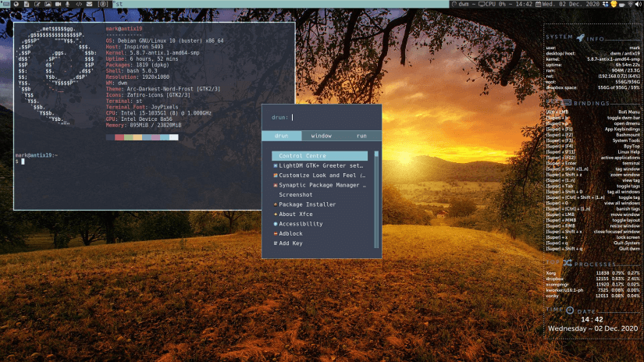Open the Wi-Fi network tray icon
This screenshot has height=362, width=644.
[631, 4]
